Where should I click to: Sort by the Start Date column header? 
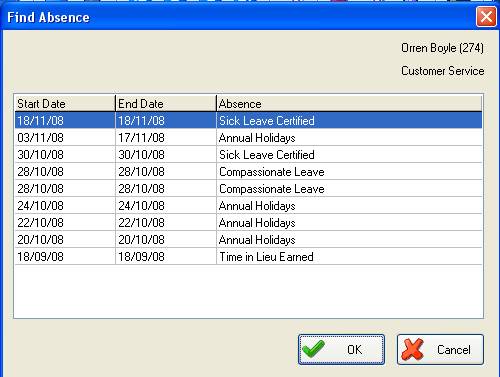tap(65, 104)
